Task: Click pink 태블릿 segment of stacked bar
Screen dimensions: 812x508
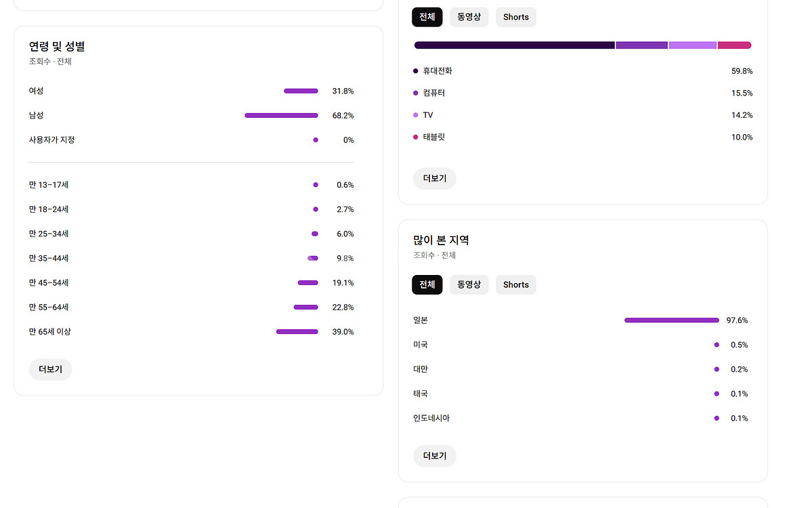Action: point(734,45)
